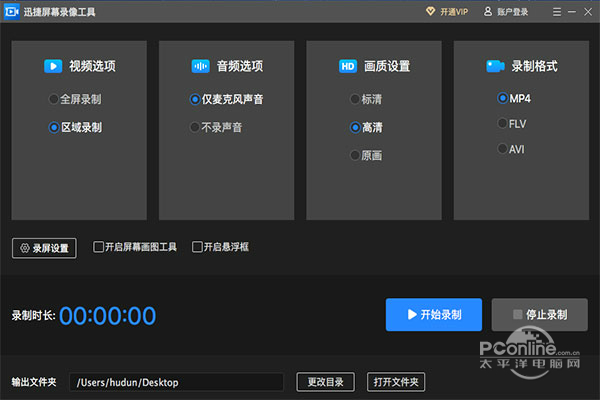Select 区域录制 radio button
This screenshot has height=400, width=600.
(54, 127)
